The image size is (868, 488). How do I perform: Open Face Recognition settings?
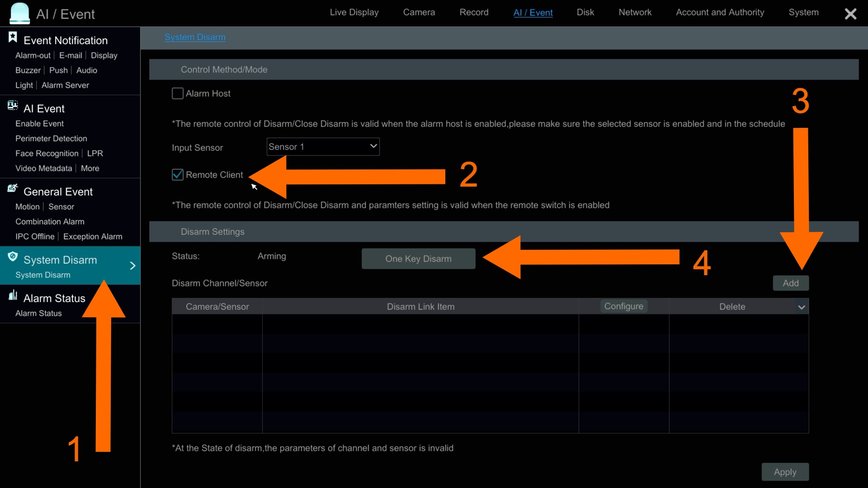point(47,154)
